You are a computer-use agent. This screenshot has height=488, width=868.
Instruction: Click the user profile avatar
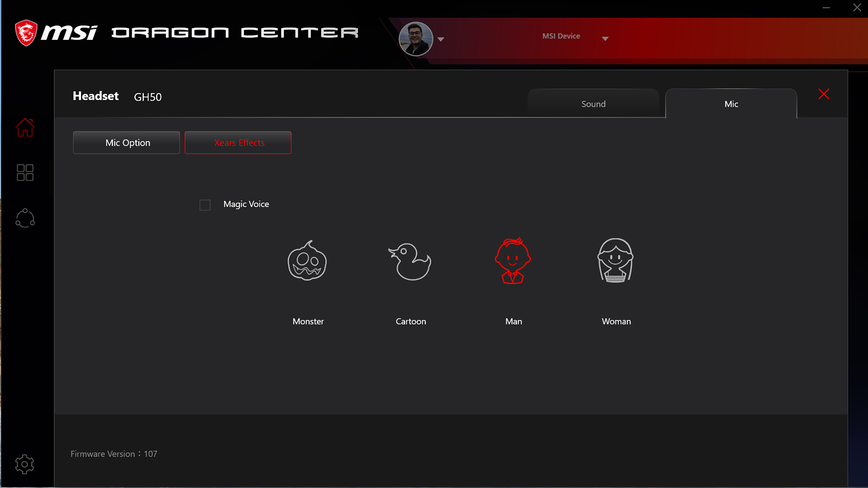pyautogui.click(x=416, y=39)
